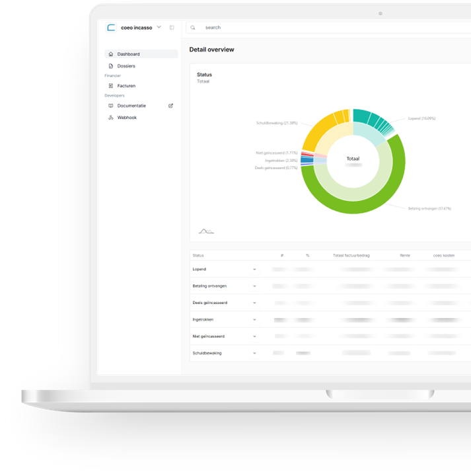This screenshot has height=476, width=471.
Task: Open Documentatie external link icon
Action: [171, 106]
